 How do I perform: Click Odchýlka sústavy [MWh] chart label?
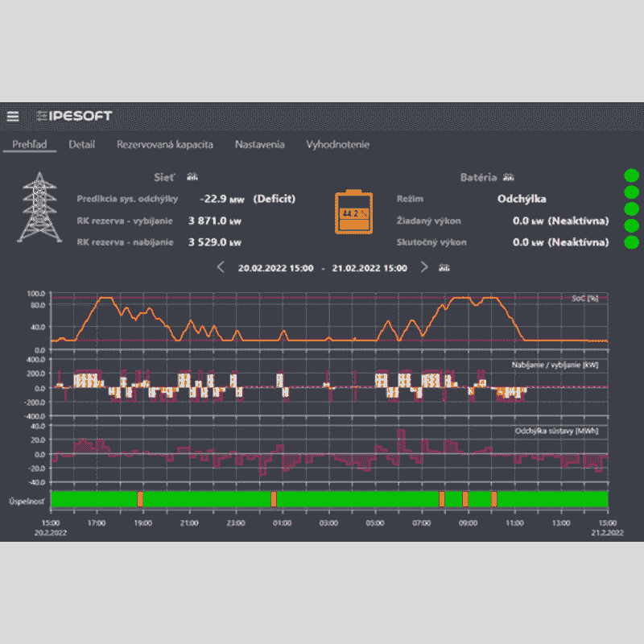point(556,431)
